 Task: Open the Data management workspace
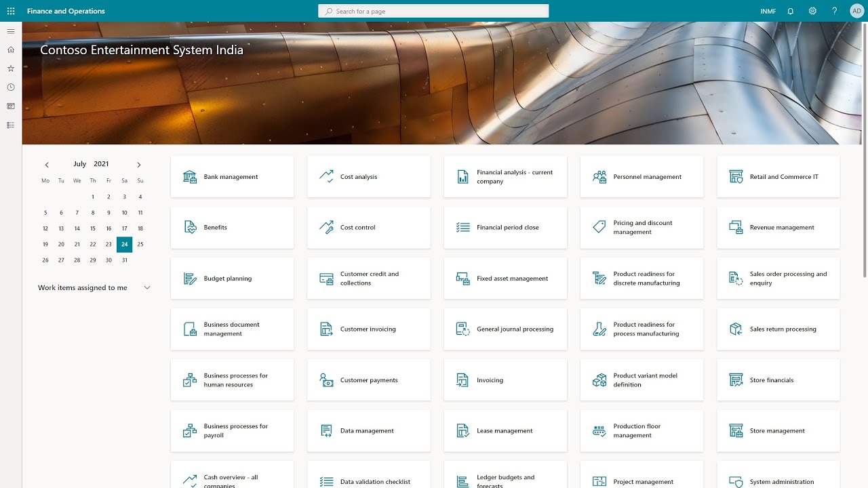coord(369,431)
